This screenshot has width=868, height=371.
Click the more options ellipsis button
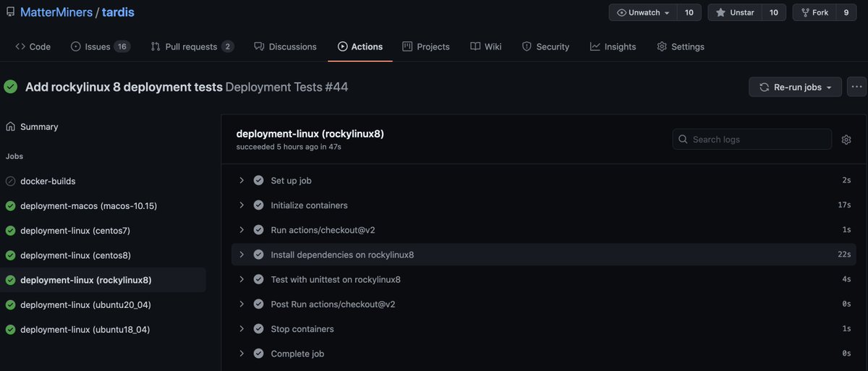point(857,87)
